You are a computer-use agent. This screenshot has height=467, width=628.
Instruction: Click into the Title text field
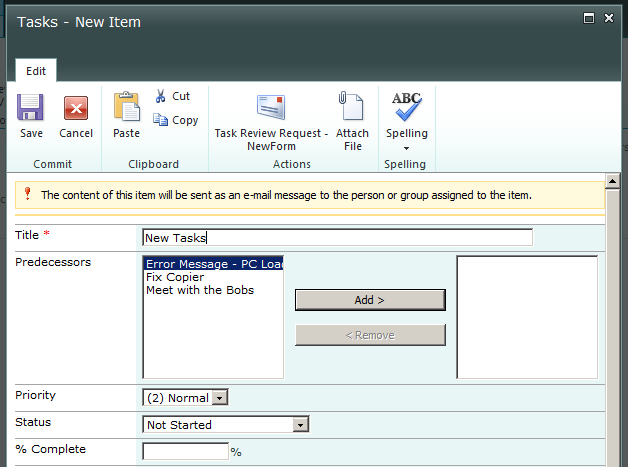tap(337, 238)
